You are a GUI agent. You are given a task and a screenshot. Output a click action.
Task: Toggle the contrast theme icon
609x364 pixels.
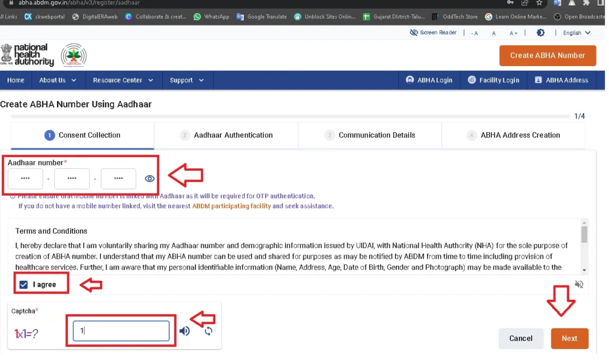(540, 33)
